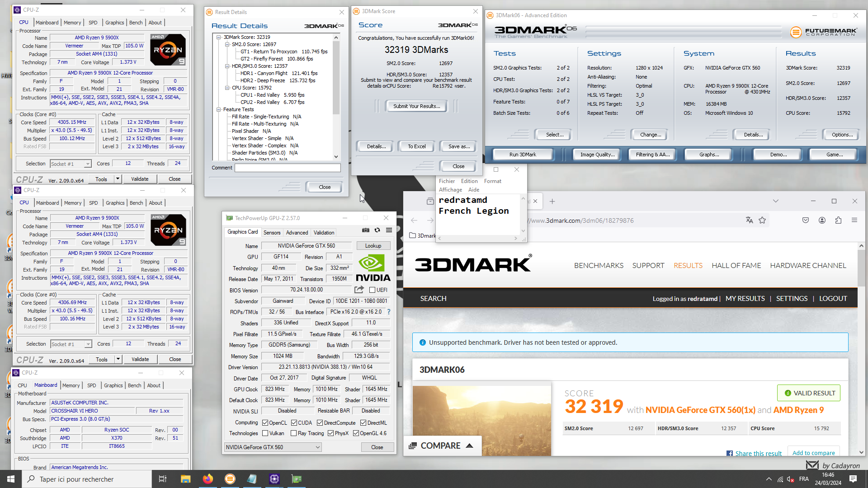Click the Pocket save icon in Firefox
The image size is (868, 488).
click(x=806, y=220)
